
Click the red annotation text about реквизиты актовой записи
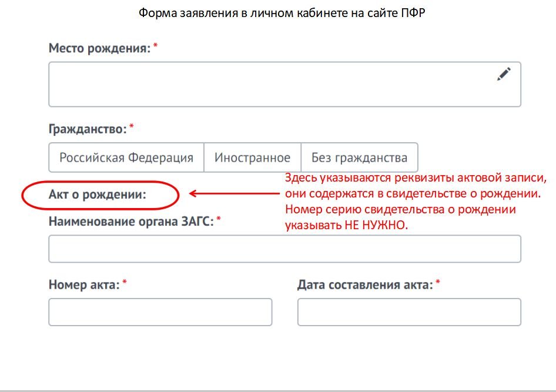point(416,201)
